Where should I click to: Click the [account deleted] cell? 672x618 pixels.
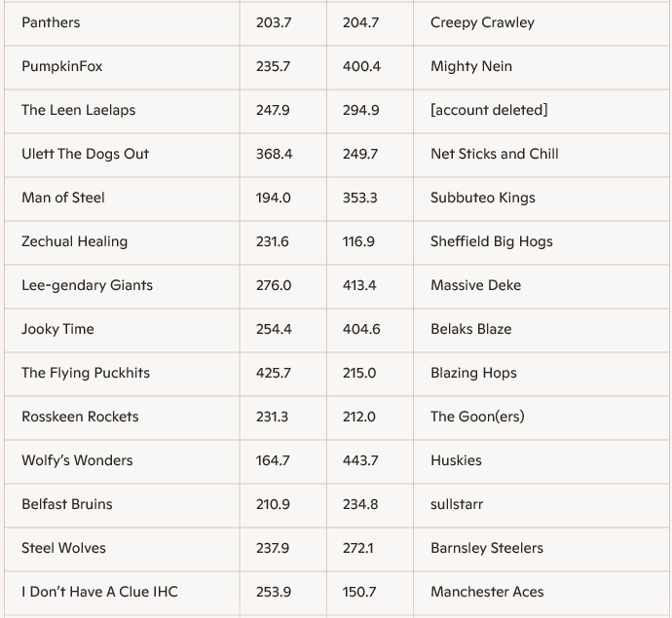pos(489,110)
